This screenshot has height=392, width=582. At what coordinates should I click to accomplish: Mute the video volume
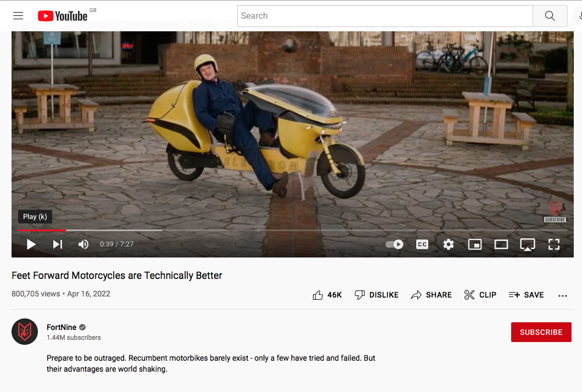[83, 244]
